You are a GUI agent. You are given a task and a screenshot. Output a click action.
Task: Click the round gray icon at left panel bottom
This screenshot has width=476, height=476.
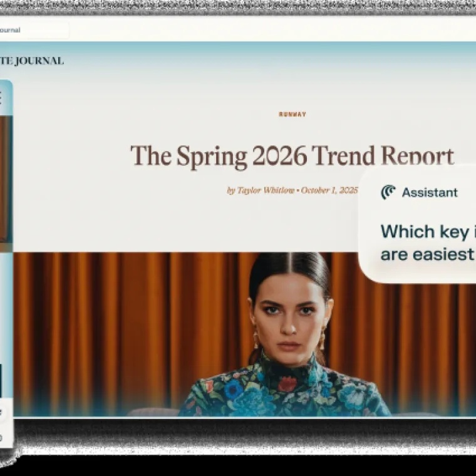pyautogui.click(x=1, y=437)
